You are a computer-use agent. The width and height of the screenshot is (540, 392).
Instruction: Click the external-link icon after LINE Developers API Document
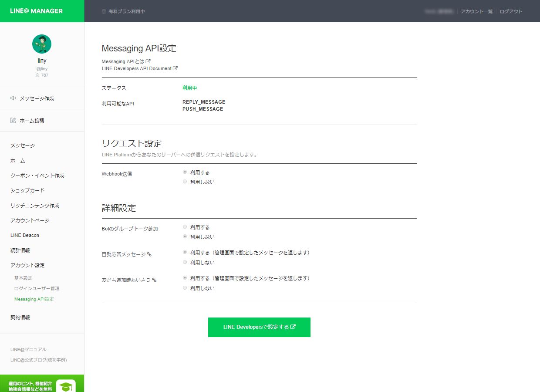click(x=175, y=68)
